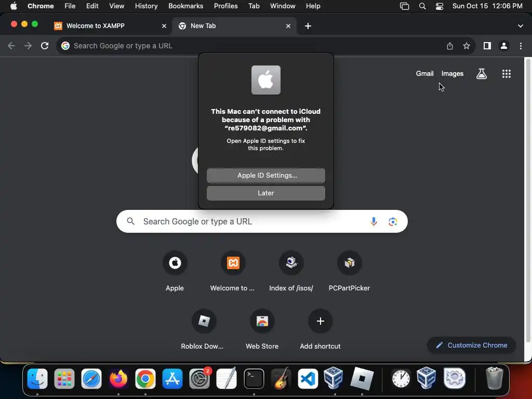The height and width of the screenshot is (399, 532).
Task: Click the Clock app in the dock
Action: pos(401,379)
